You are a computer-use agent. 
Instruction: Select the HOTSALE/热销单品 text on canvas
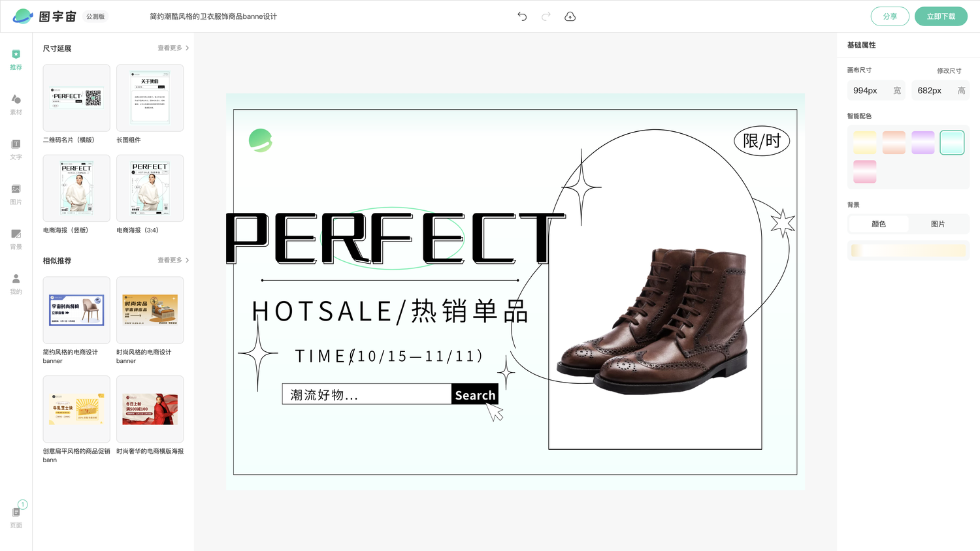(390, 311)
